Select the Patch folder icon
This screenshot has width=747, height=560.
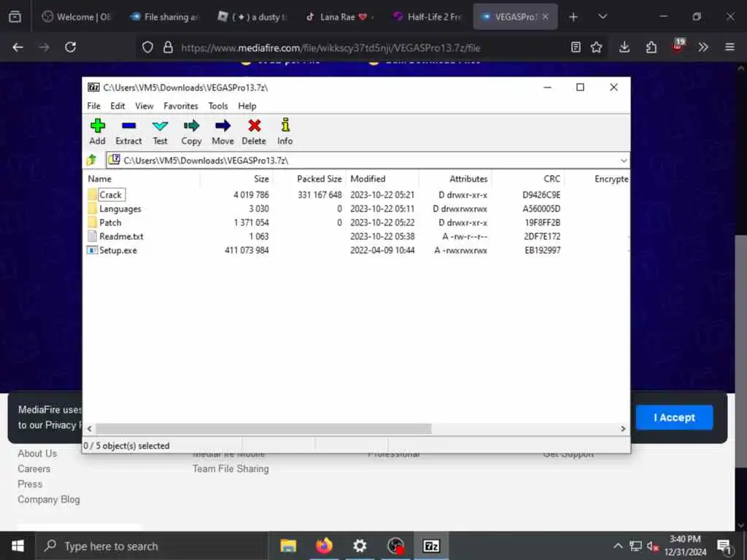[93, 222]
